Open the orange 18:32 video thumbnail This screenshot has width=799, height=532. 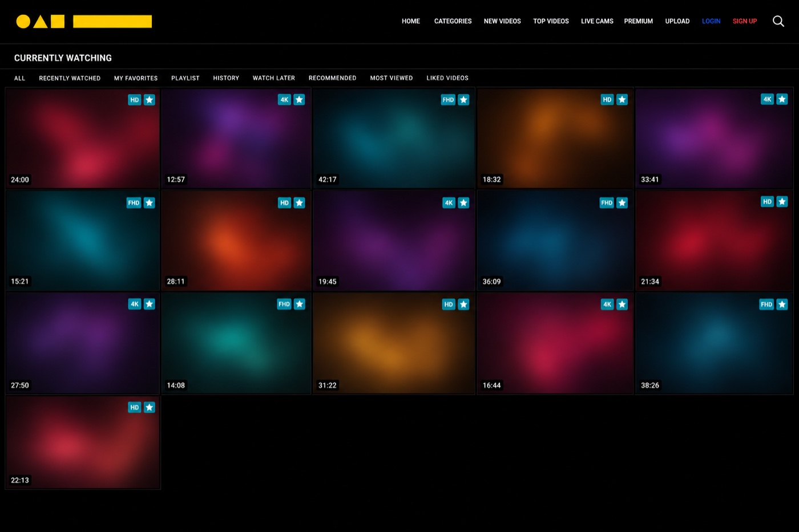(x=555, y=139)
